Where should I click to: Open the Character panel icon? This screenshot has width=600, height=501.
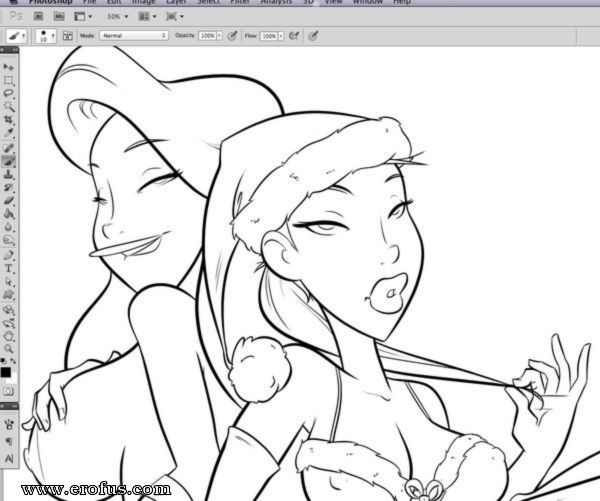pos(9,458)
